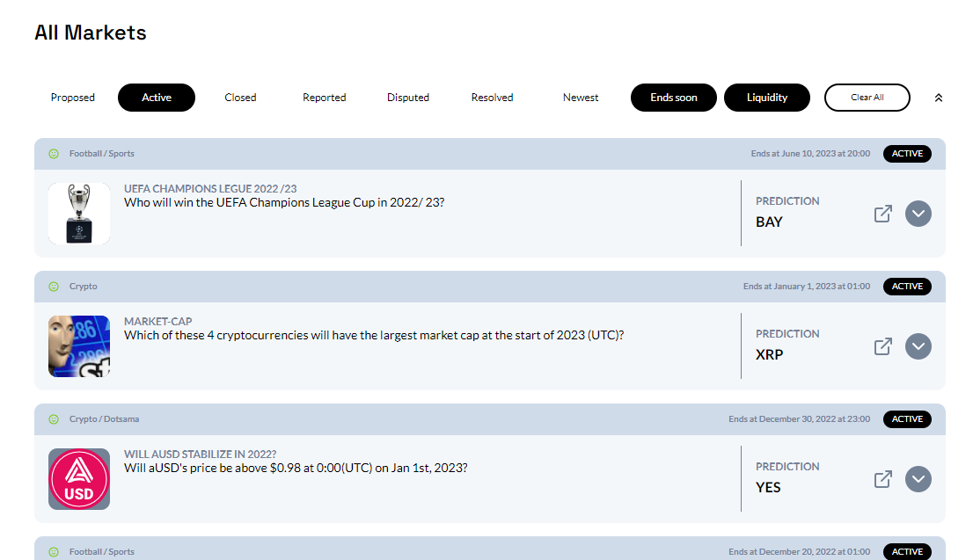The height and width of the screenshot is (560, 973).
Task: Click the trophy thumbnail image
Action: [79, 213]
